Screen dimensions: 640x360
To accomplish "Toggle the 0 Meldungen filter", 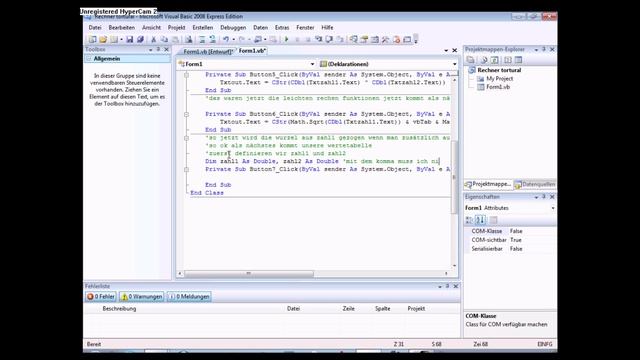I will 189,297.
